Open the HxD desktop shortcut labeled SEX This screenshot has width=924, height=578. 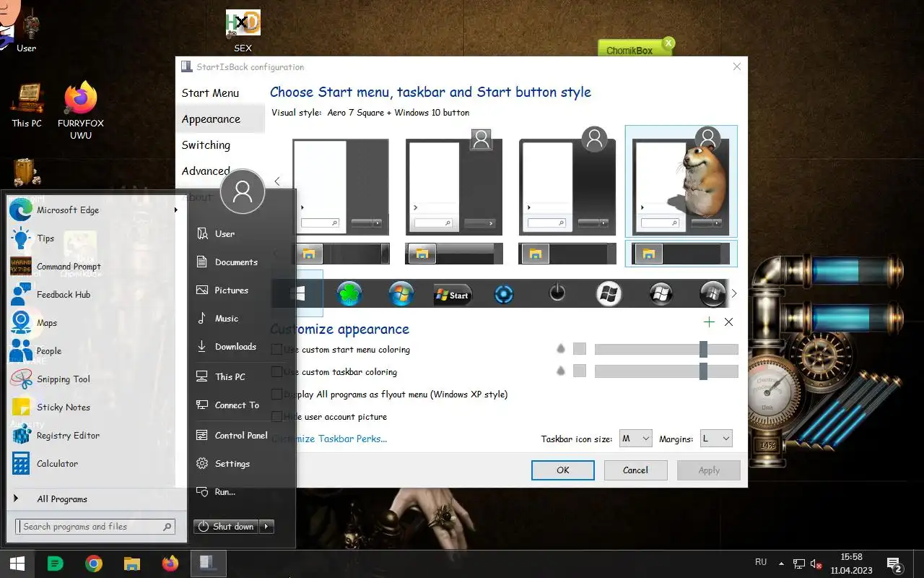pos(243,30)
